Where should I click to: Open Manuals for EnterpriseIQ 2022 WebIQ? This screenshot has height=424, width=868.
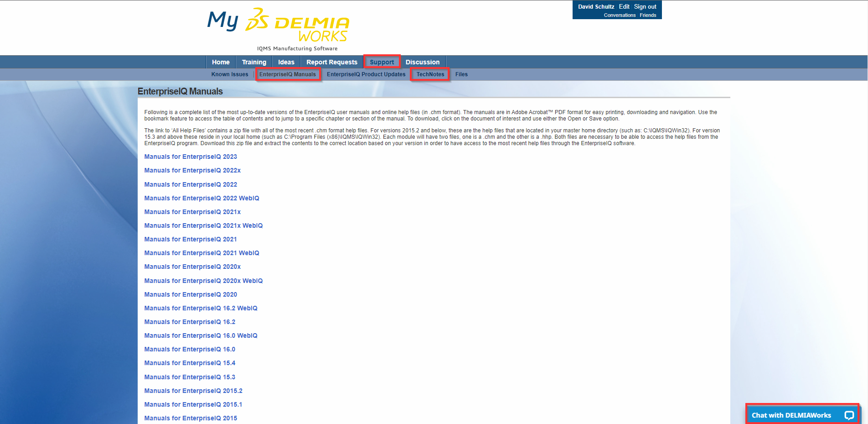tap(201, 198)
